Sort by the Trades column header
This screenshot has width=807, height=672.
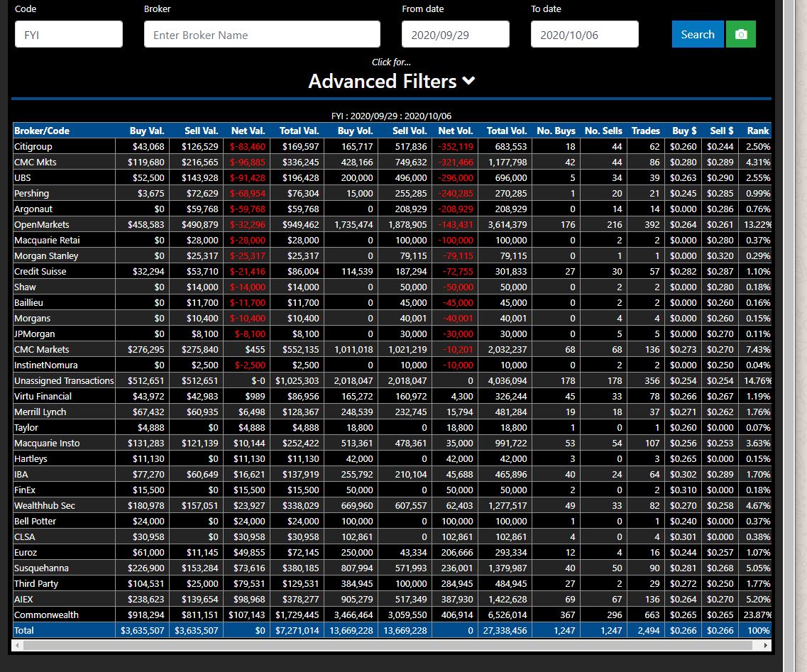coord(645,131)
